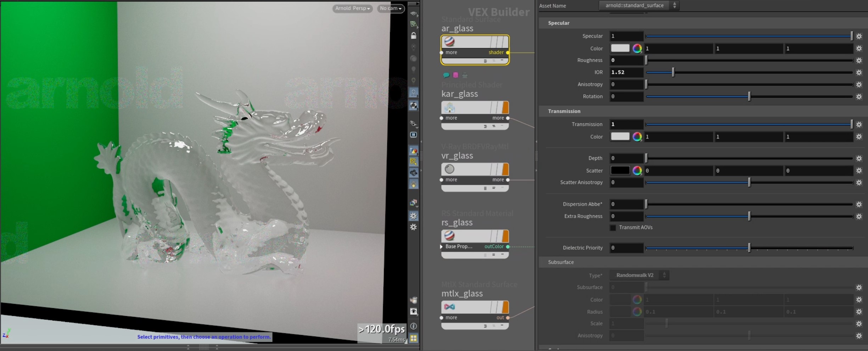This screenshot has width=868, height=351.
Task: Select the Transmission Color swatch
Action: tap(620, 136)
